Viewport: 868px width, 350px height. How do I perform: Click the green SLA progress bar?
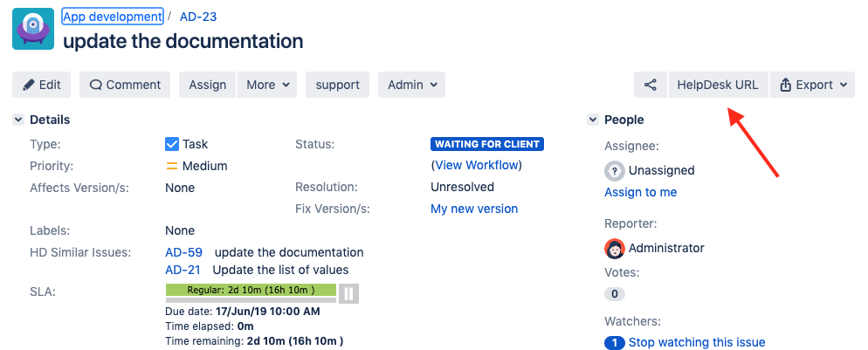click(x=251, y=290)
